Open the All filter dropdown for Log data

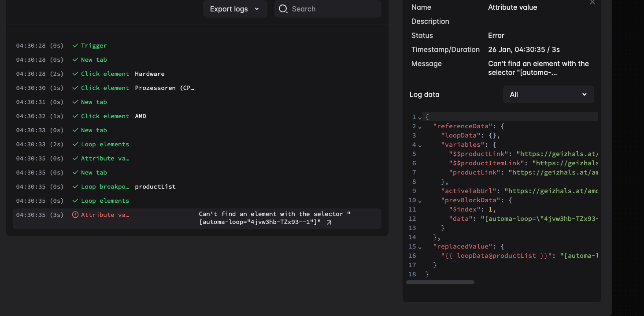pos(548,94)
